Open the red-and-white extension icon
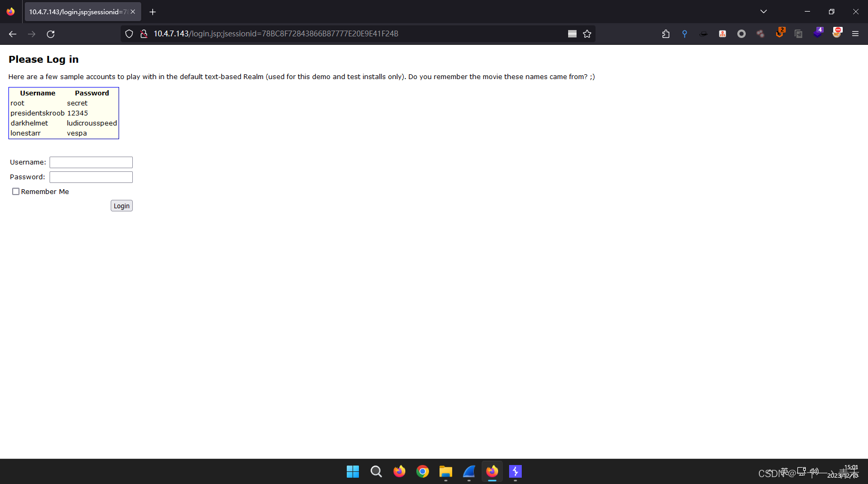This screenshot has width=868, height=484. (x=723, y=34)
